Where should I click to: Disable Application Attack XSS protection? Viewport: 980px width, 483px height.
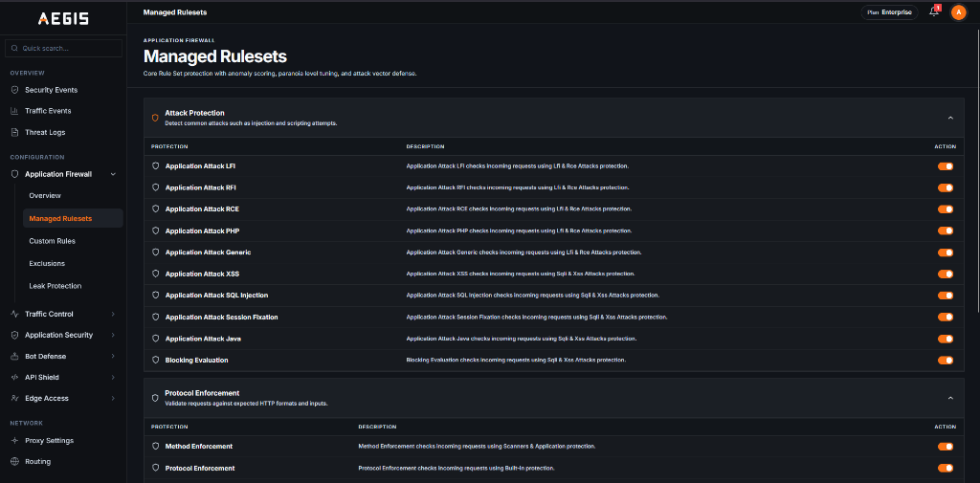[x=945, y=274]
